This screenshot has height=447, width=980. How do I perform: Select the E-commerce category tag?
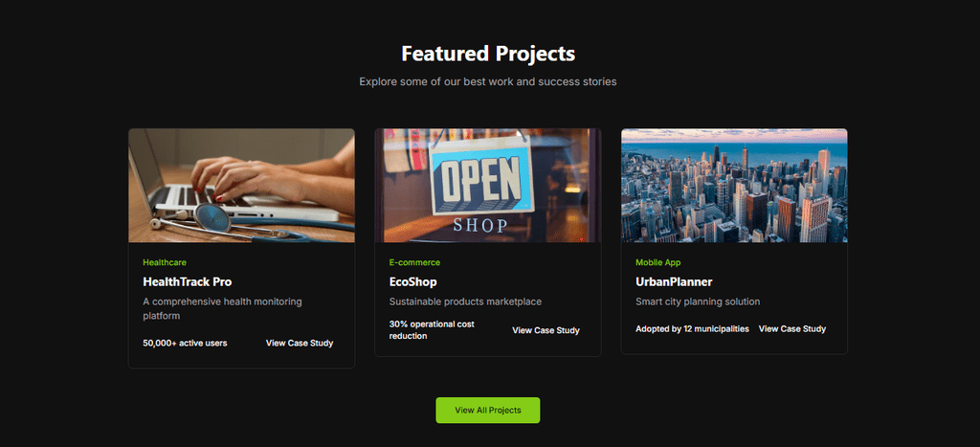[x=414, y=262]
